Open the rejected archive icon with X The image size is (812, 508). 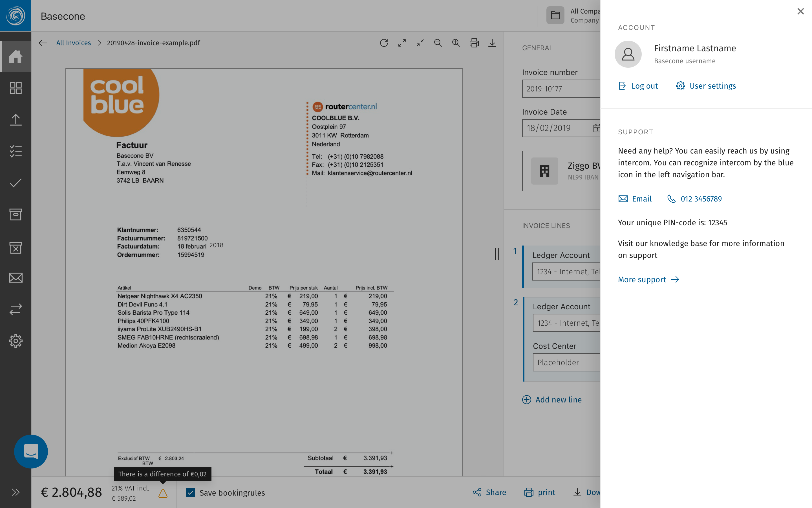[16, 248]
